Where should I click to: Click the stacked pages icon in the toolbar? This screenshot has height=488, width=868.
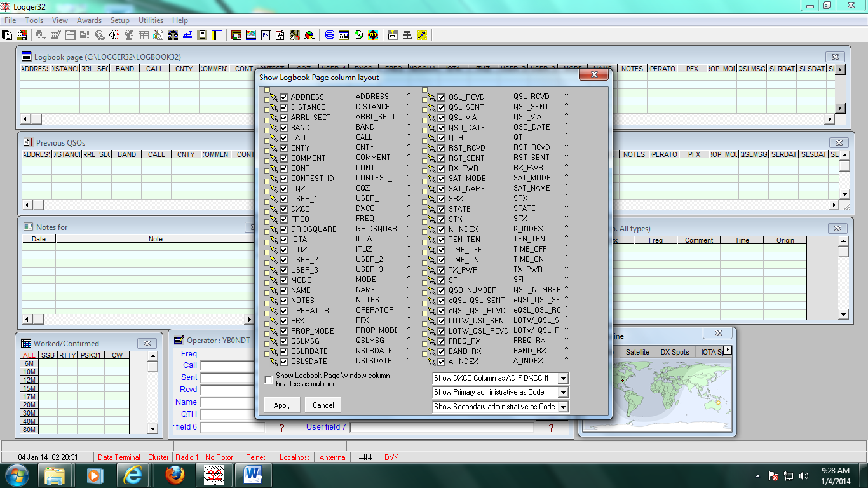tap(8, 35)
